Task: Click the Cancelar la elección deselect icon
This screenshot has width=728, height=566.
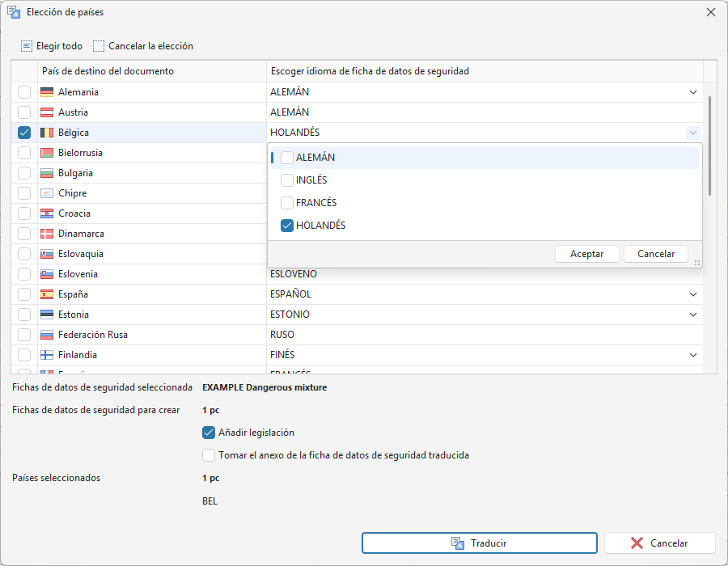Action: 99,46
